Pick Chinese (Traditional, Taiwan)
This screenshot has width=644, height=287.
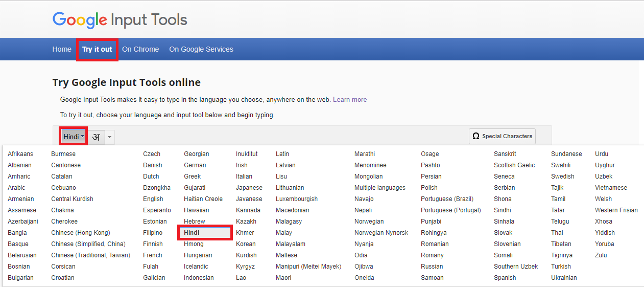tap(91, 255)
